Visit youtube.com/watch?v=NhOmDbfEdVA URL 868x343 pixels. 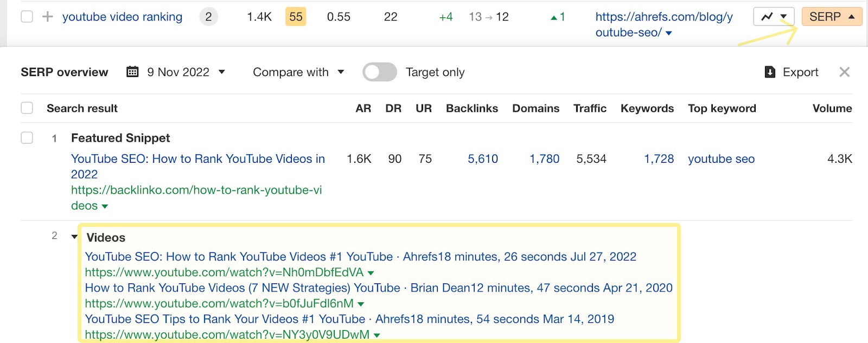pos(224,272)
